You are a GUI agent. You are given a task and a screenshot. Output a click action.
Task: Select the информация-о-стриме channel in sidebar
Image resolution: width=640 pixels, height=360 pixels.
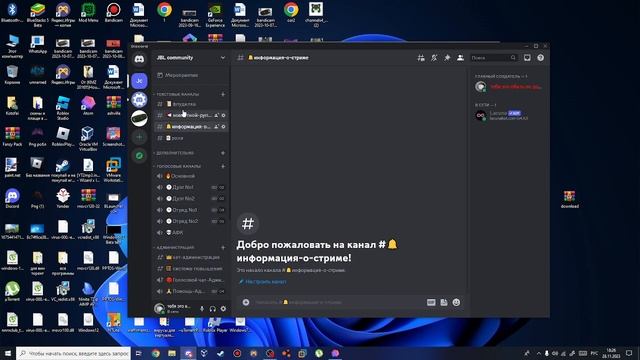(191, 127)
